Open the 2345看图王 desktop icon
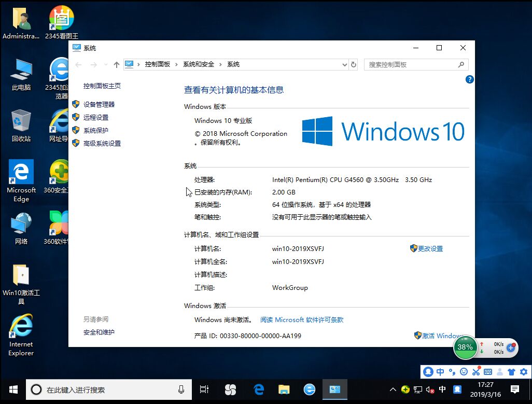This screenshot has width=532, height=404. pos(61,23)
